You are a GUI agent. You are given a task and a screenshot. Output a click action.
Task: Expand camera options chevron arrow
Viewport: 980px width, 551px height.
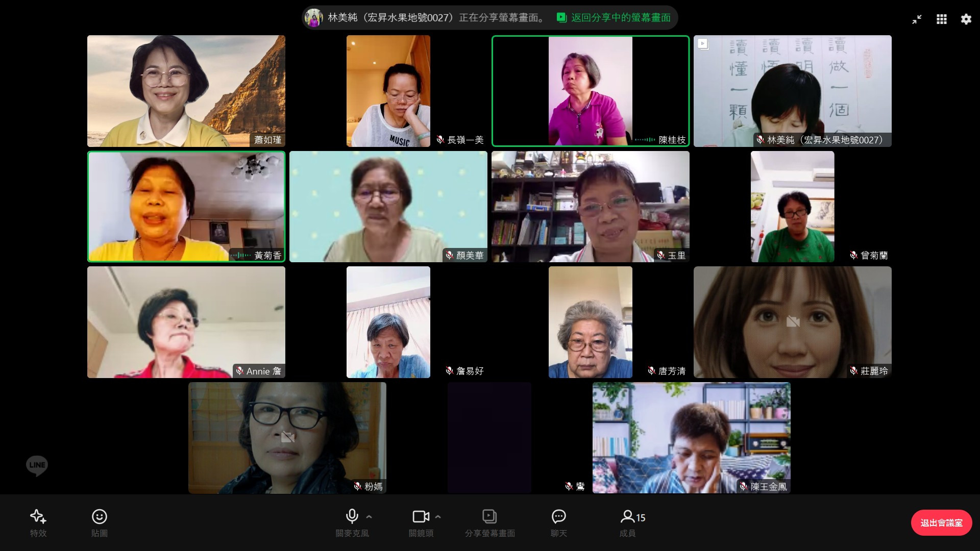tap(438, 517)
